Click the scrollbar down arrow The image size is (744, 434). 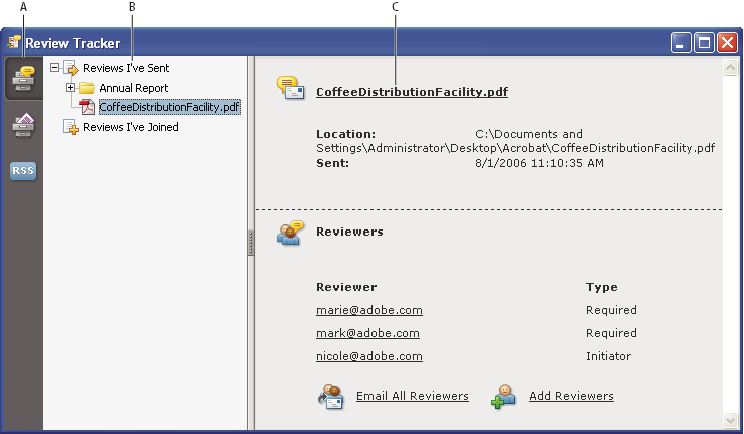point(730,420)
